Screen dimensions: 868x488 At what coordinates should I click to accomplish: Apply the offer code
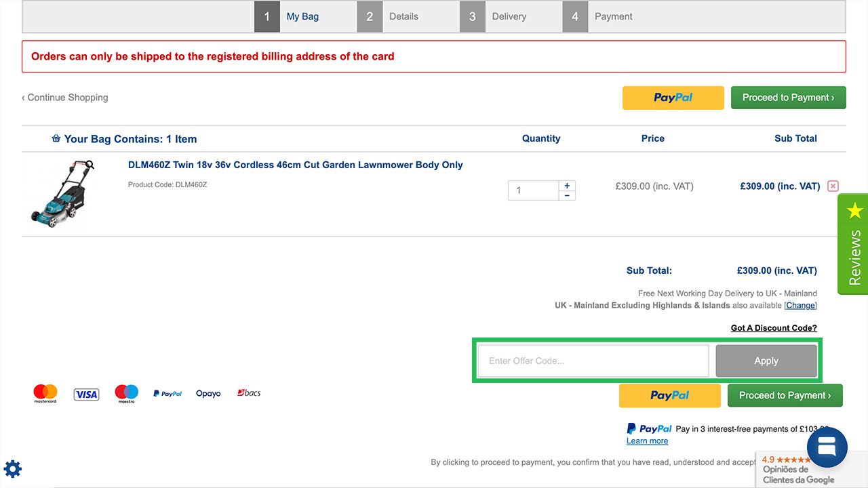pyautogui.click(x=766, y=361)
